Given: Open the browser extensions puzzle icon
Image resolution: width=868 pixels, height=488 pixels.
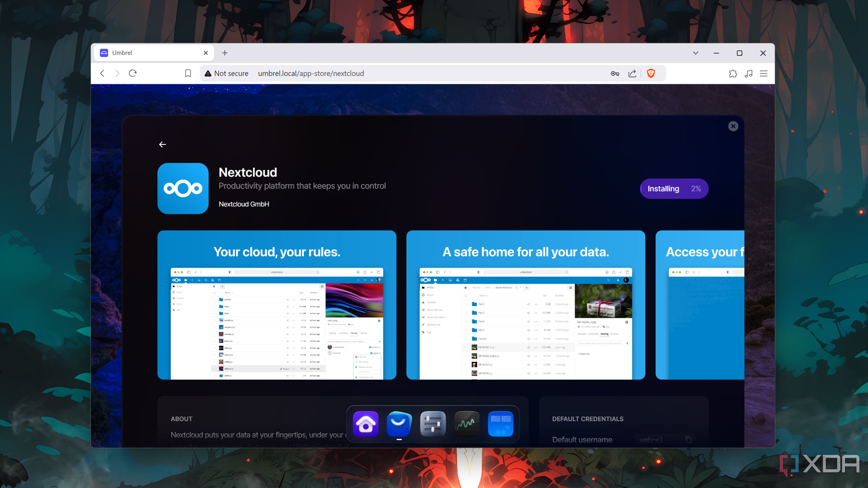Looking at the screenshot, I should point(733,73).
